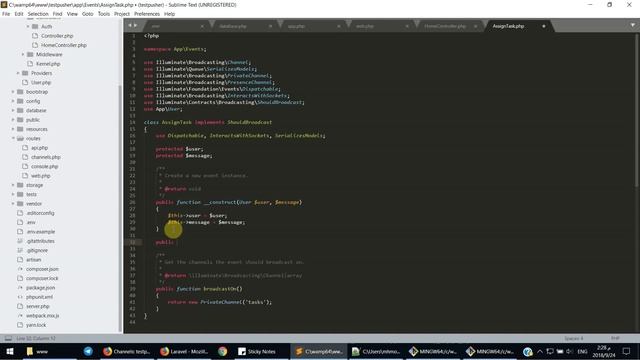This screenshot has width=640, height=360.
Task: Open the Help menu
Action: (x=169, y=14)
